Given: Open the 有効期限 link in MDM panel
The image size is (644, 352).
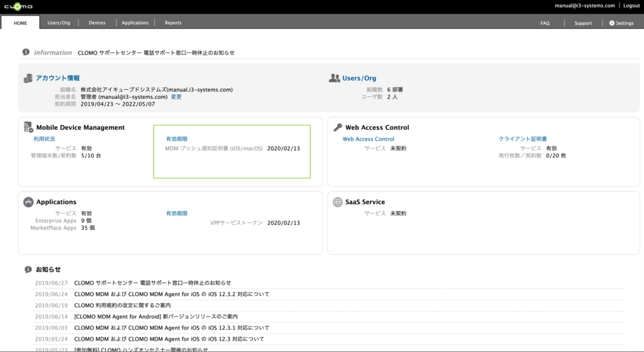Looking at the screenshot, I should (x=177, y=139).
